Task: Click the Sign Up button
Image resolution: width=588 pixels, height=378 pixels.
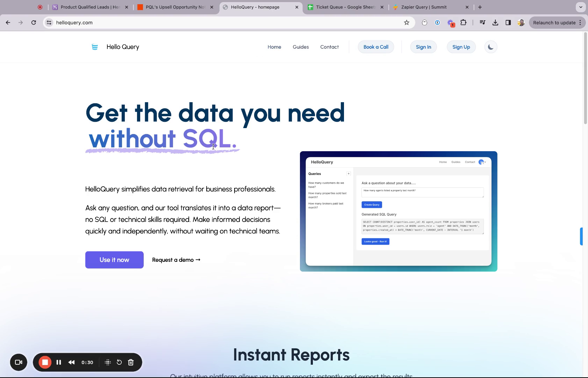Action: point(461,47)
